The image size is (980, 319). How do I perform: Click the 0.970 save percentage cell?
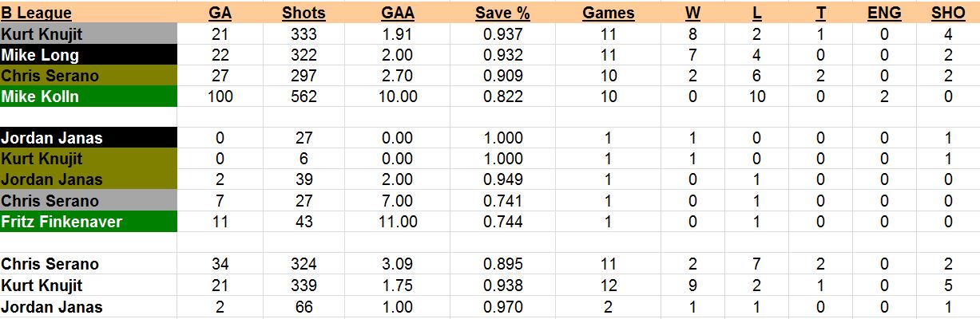coord(503,307)
